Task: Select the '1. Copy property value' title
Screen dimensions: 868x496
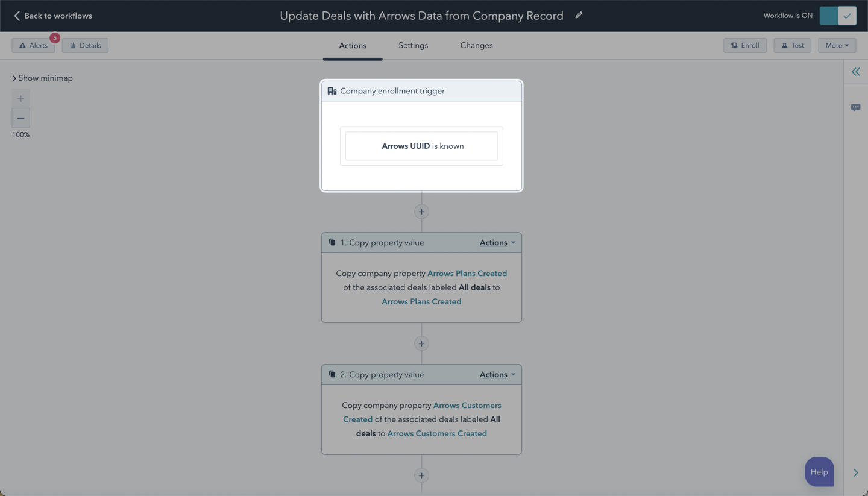Action: tap(382, 242)
